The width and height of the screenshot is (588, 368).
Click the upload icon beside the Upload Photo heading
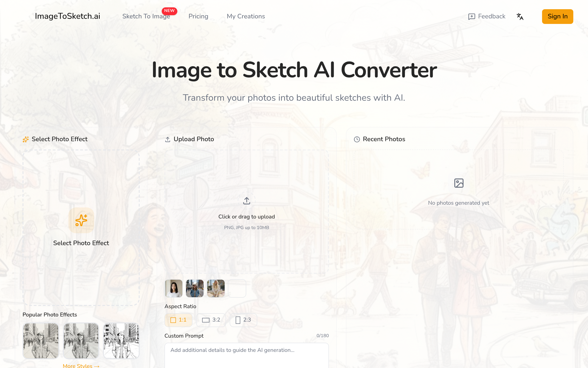pos(168,139)
